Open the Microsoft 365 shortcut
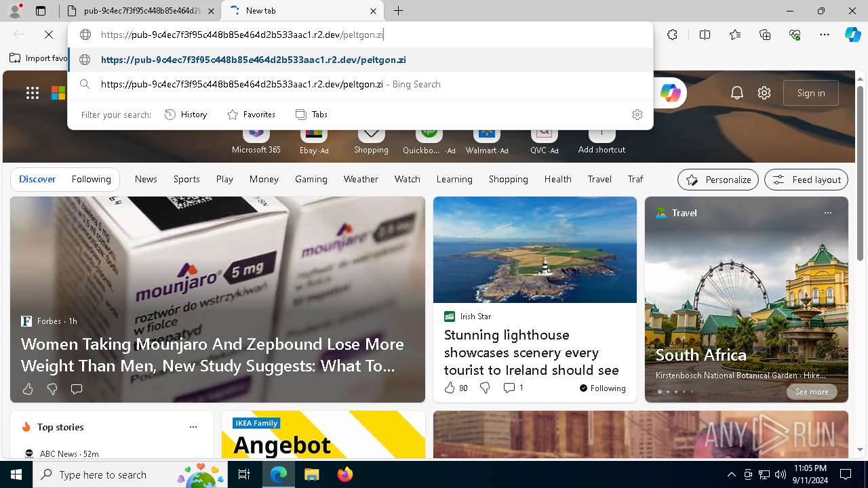This screenshot has height=488, width=868. coord(256,140)
